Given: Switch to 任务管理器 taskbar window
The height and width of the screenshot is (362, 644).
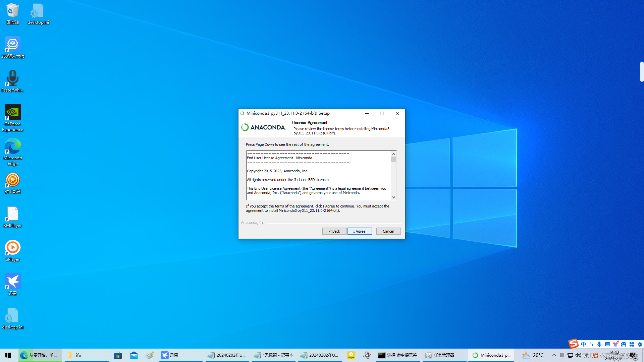Looking at the screenshot, I should click(x=444, y=355).
